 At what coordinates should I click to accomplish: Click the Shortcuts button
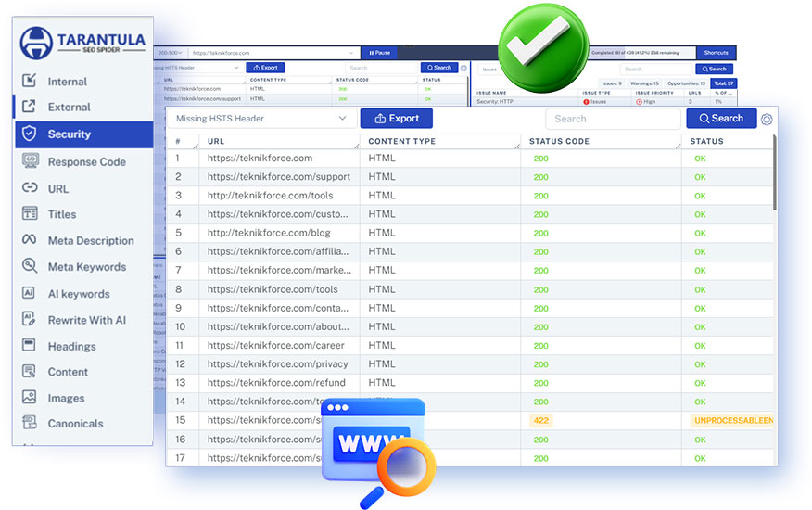click(x=717, y=53)
